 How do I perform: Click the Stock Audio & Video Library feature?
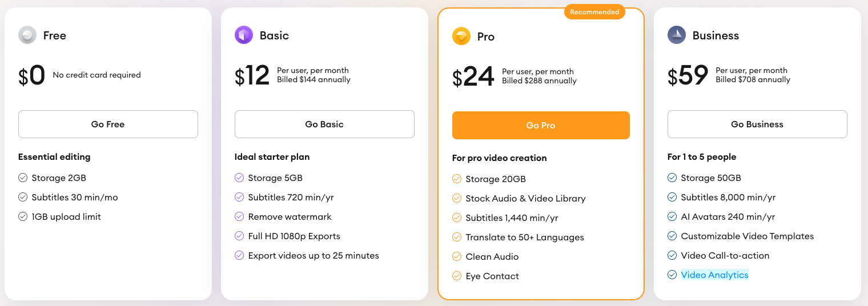tap(525, 199)
